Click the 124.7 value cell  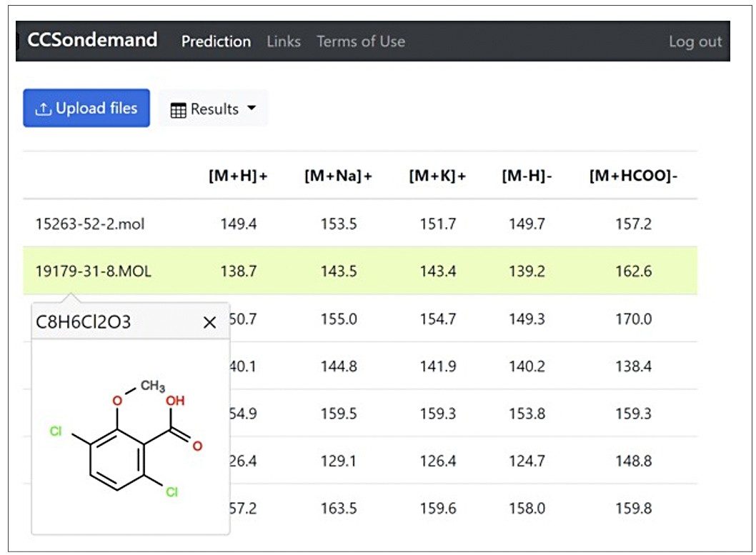tap(527, 461)
